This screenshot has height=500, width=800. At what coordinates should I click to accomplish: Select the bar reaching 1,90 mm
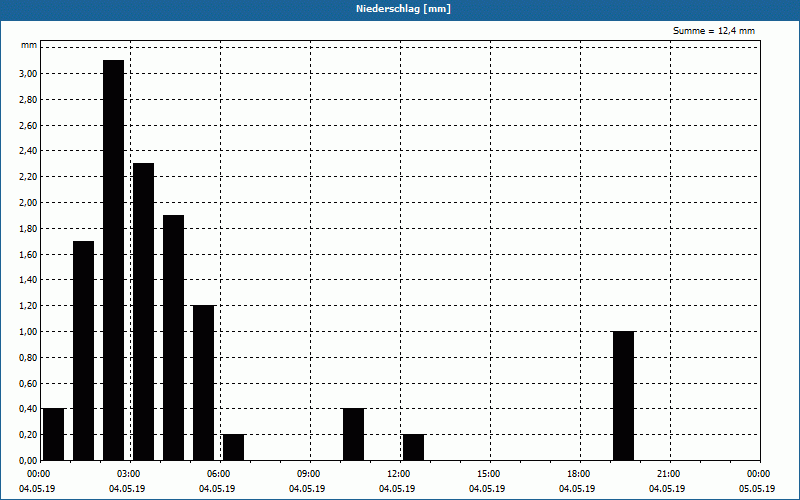[x=173, y=338]
